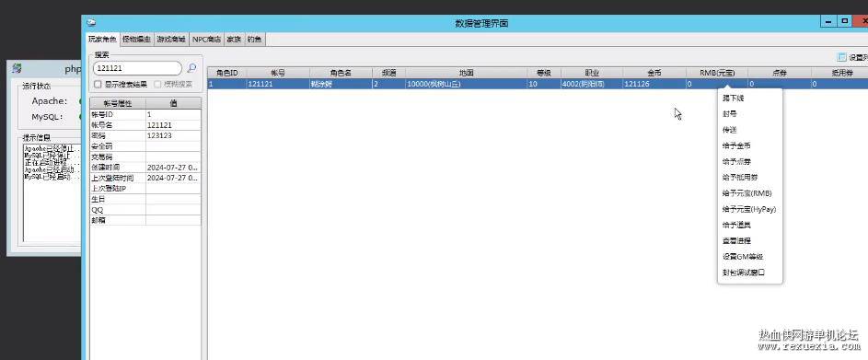Select the 121121 cell in character row
The width and height of the screenshot is (868, 360).
pyautogui.click(x=278, y=84)
